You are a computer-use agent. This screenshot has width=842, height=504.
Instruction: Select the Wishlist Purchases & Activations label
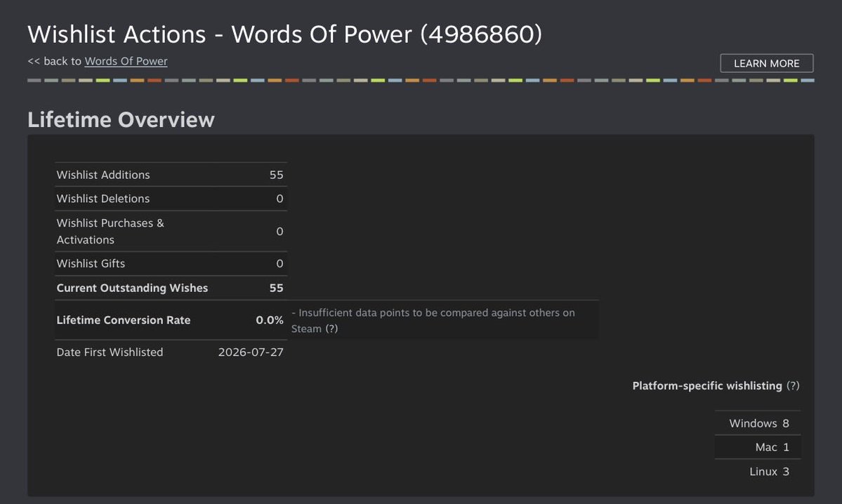coord(110,232)
